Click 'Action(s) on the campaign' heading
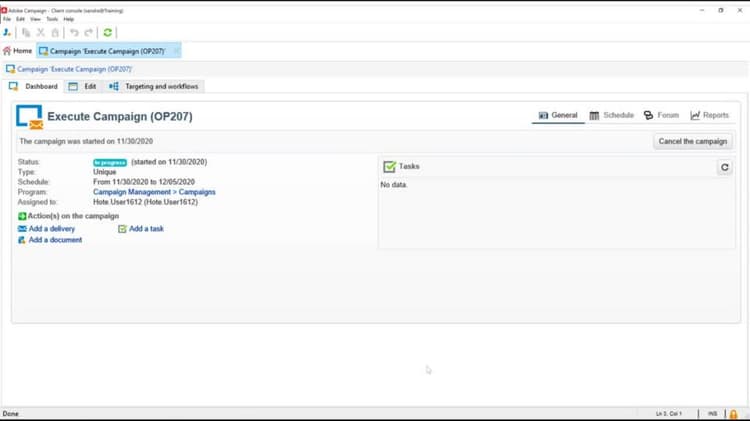Viewport: 750px width, 421px height. coord(73,216)
